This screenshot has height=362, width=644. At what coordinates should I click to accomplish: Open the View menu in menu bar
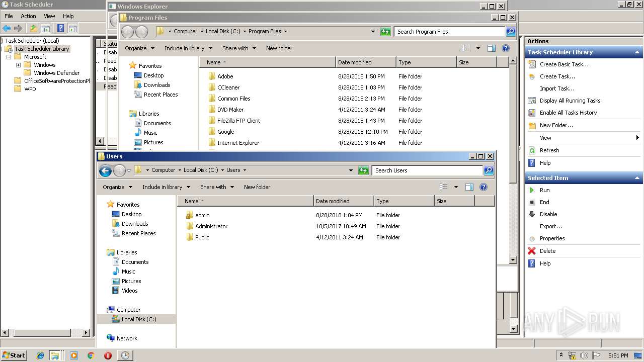coord(49,16)
